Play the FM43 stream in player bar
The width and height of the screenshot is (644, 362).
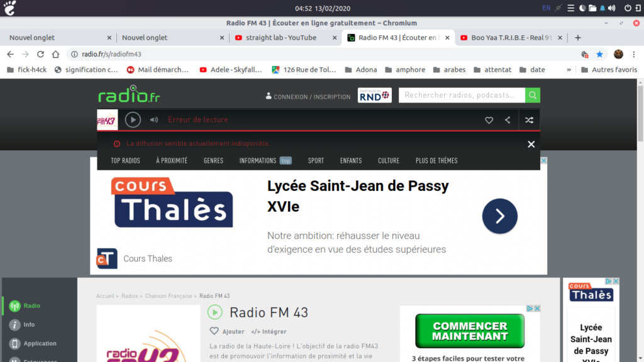[133, 120]
